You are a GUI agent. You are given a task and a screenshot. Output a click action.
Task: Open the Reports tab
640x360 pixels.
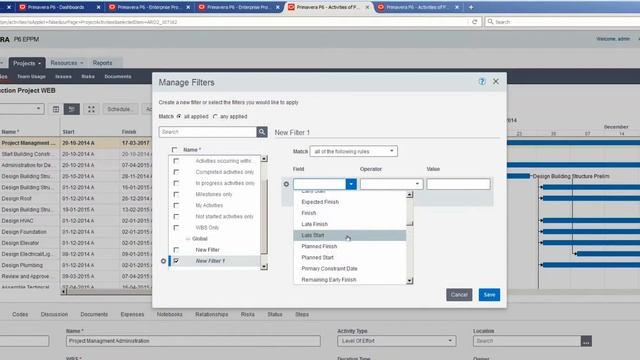pyautogui.click(x=102, y=63)
